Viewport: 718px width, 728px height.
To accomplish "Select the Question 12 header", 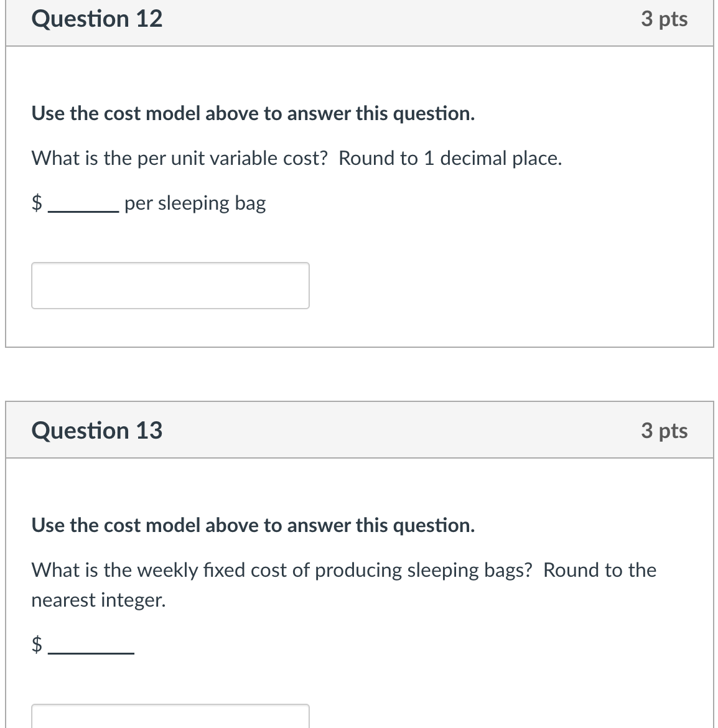I will 96,19.
